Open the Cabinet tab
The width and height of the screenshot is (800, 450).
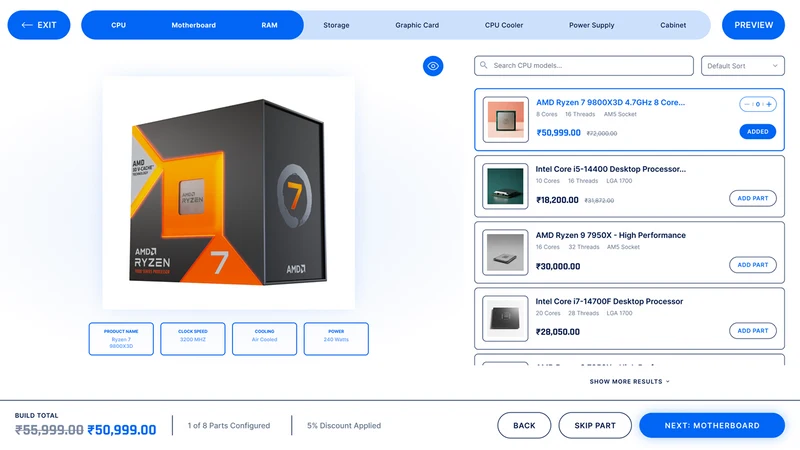[x=673, y=25]
